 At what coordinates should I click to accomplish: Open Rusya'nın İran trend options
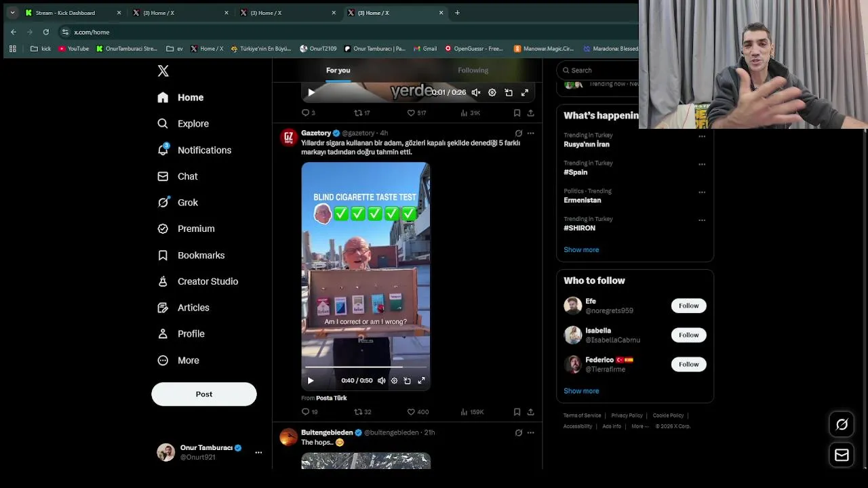tap(702, 136)
